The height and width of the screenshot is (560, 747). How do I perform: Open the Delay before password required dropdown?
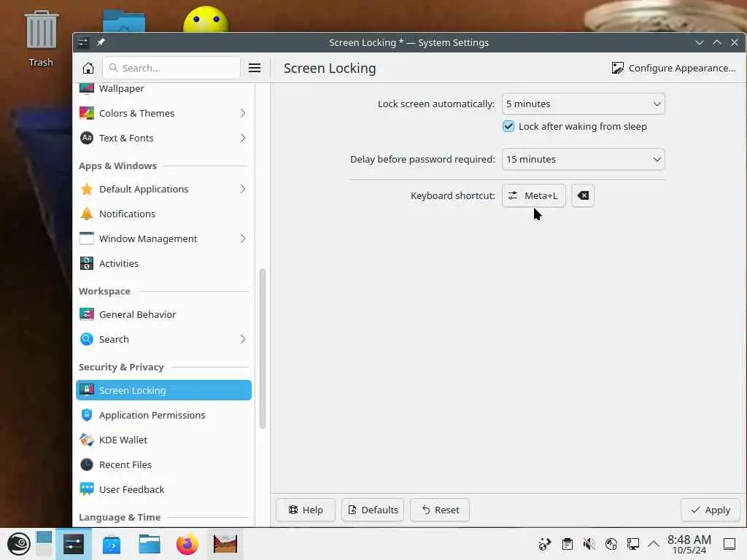pos(583,159)
